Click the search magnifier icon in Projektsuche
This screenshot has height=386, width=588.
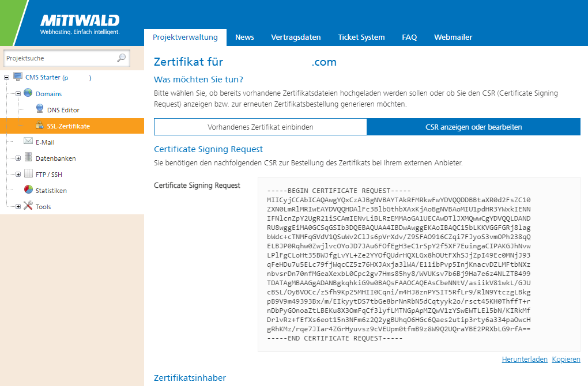[x=121, y=58]
